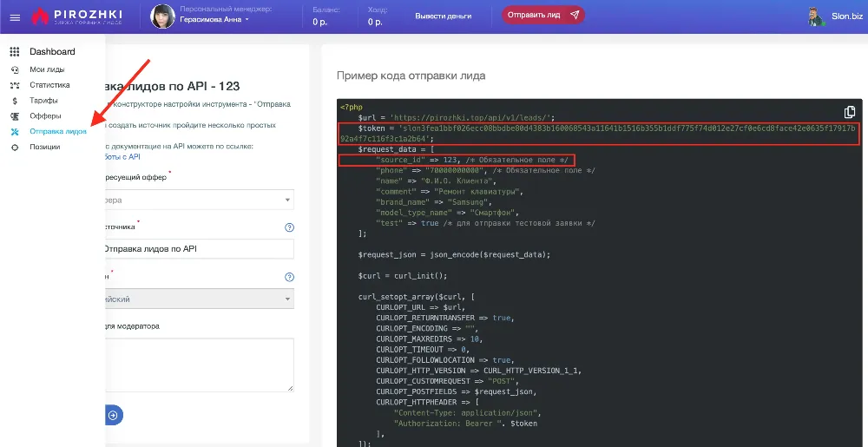Open Тарифы menu item
The width and height of the screenshot is (868, 447).
click(x=43, y=101)
